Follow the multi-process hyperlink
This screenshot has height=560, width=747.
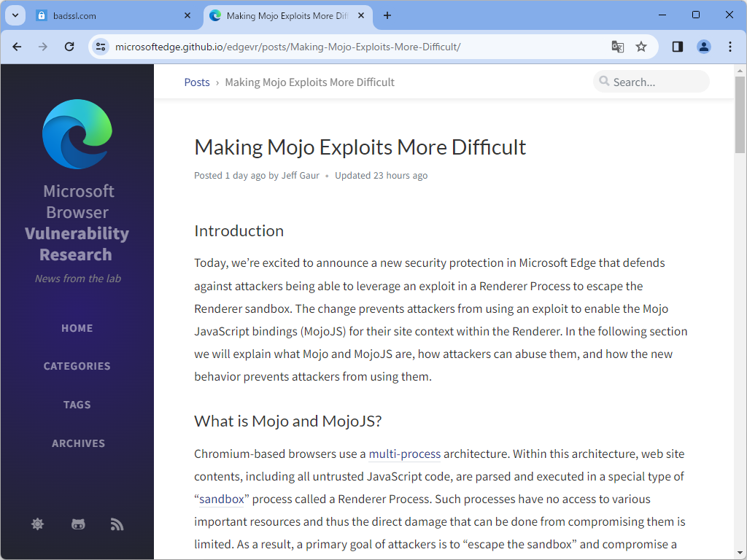[404, 454]
